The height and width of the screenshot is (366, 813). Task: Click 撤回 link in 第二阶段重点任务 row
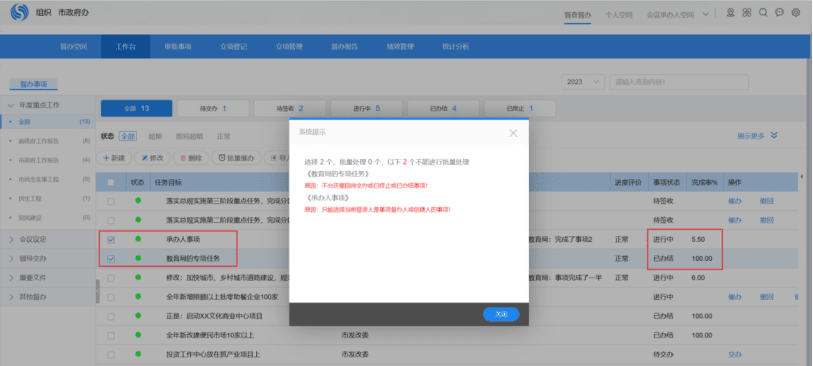click(x=767, y=220)
